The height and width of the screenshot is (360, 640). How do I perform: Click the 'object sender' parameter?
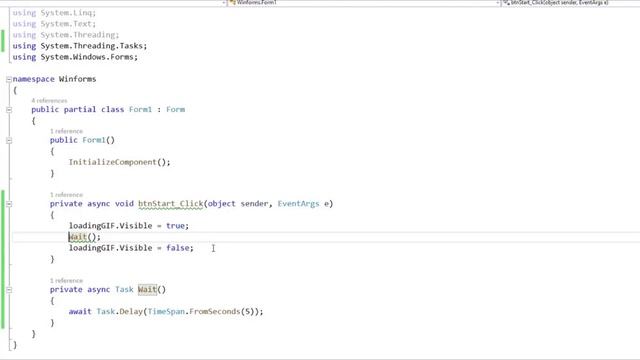tap(238, 203)
